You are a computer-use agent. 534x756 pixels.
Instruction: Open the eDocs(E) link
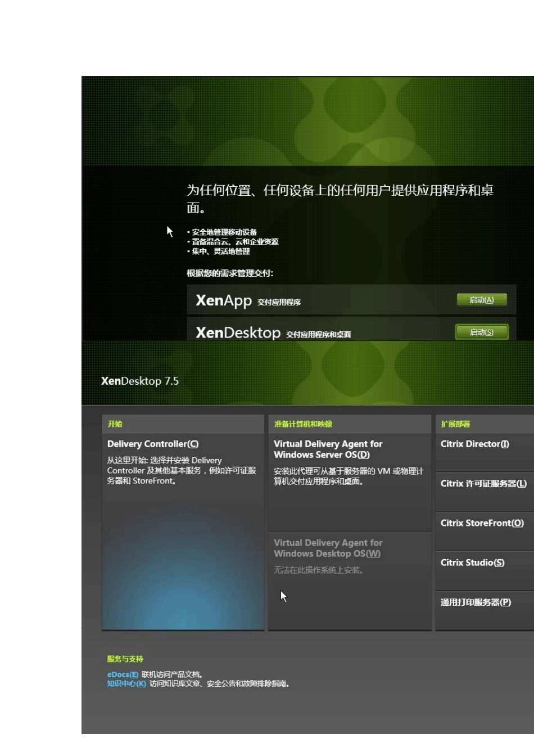(123, 674)
